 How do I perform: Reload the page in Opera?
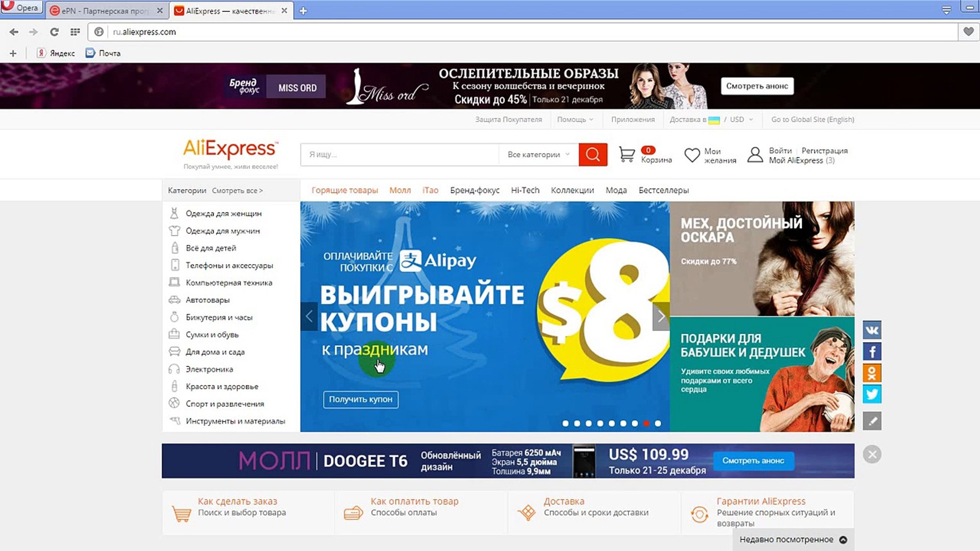click(x=54, y=32)
